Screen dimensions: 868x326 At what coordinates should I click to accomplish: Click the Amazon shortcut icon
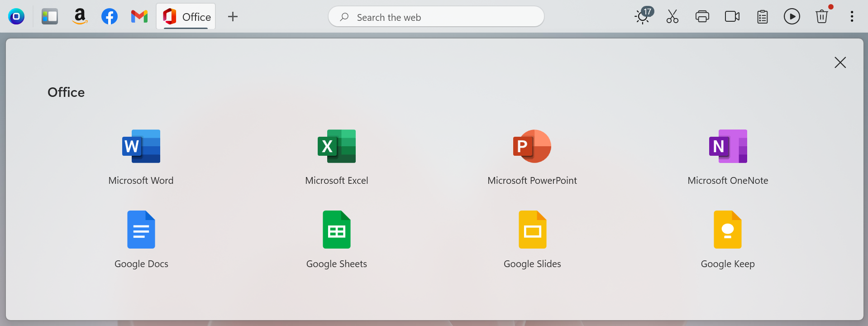[80, 17]
